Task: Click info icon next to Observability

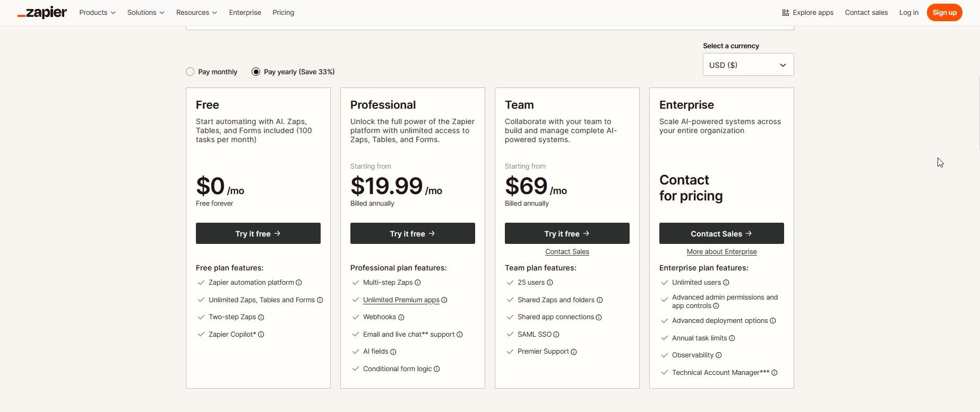Action: (x=719, y=355)
